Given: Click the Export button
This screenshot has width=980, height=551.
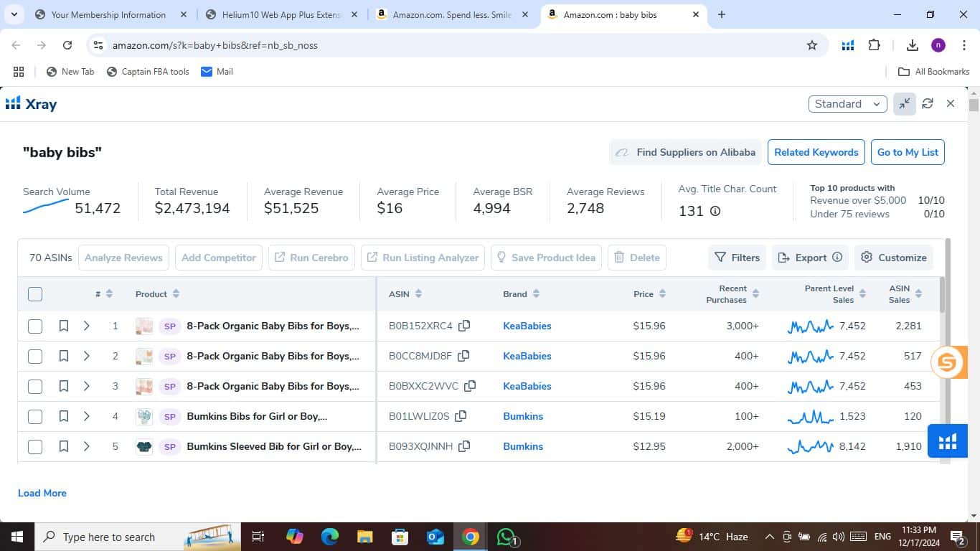Looking at the screenshot, I should tap(809, 258).
